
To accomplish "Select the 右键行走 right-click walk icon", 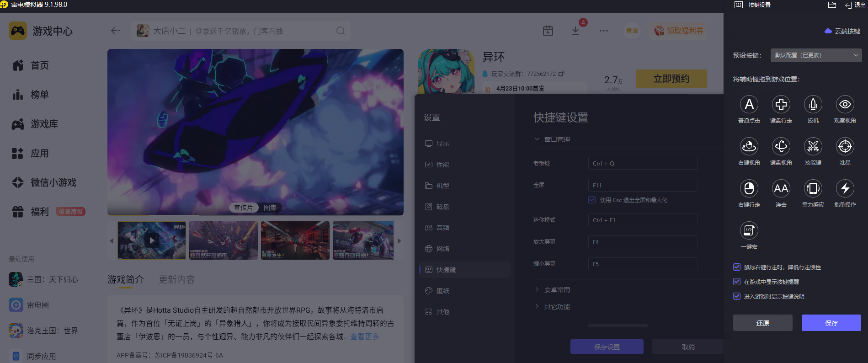I will (749, 188).
